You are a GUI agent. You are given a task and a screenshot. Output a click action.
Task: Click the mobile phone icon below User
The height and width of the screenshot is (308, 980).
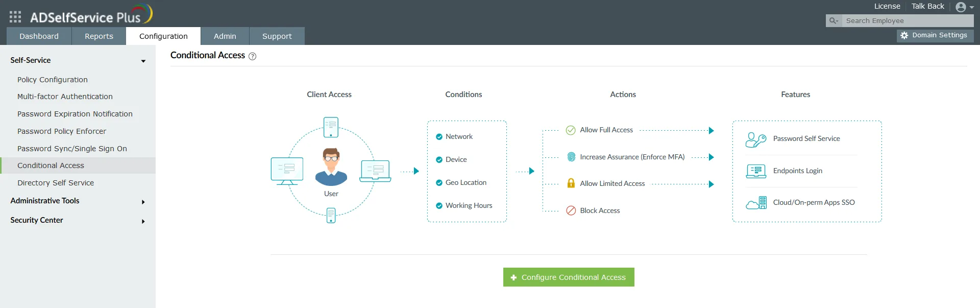(331, 215)
